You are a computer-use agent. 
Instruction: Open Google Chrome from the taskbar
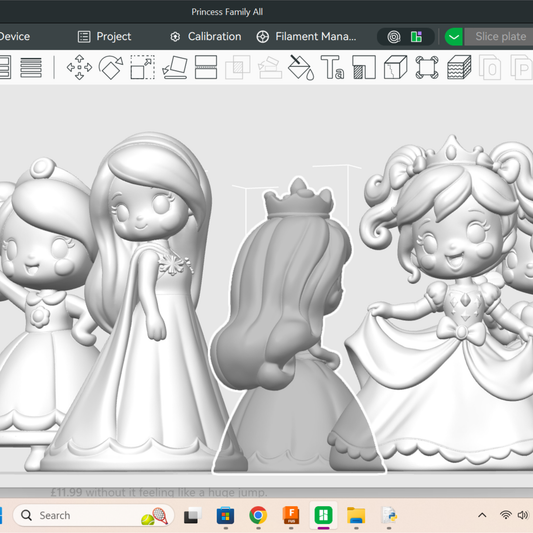258,515
